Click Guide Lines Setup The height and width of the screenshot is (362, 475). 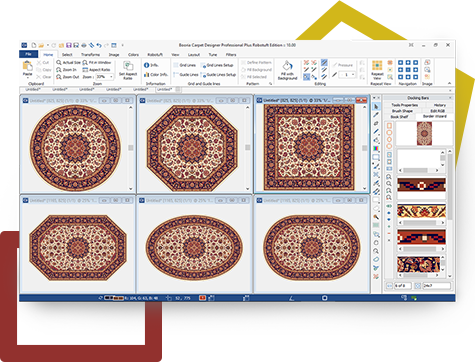[x=218, y=75]
